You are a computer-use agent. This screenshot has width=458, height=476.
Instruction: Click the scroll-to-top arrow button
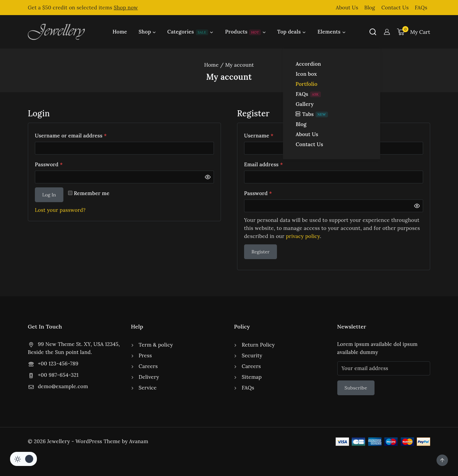tap(442, 460)
